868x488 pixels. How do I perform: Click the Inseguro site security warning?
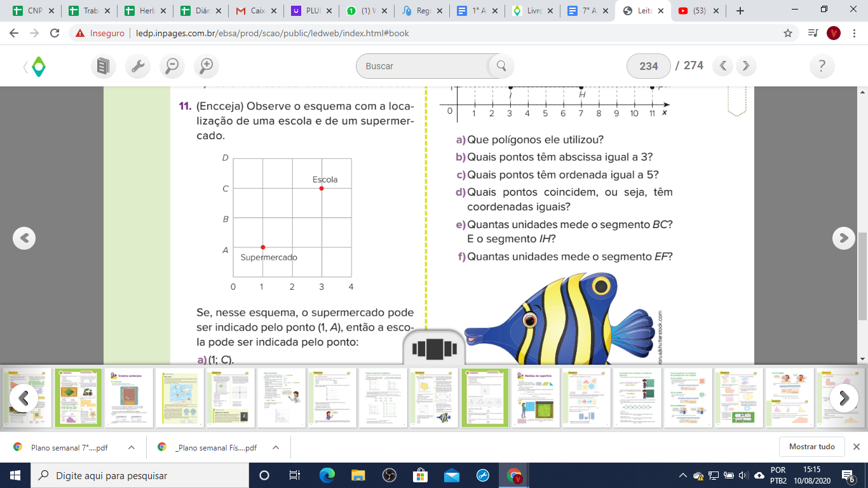click(x=98, y=33)
